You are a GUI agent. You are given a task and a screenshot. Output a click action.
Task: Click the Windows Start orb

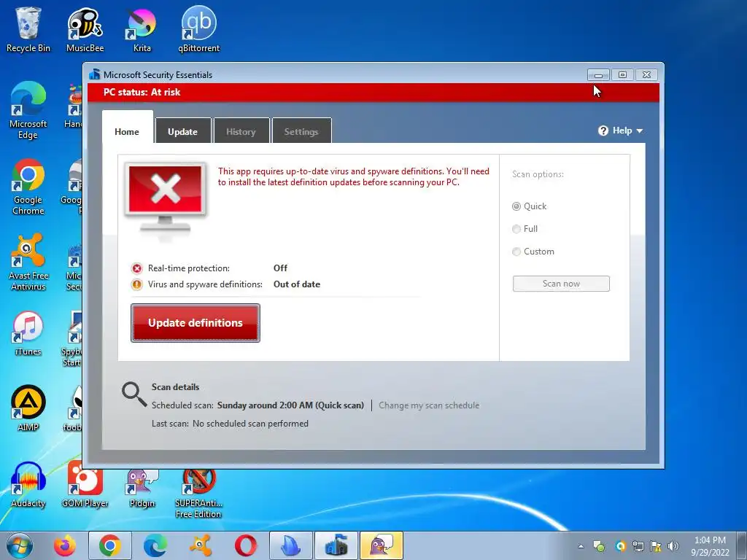[19, 545]
